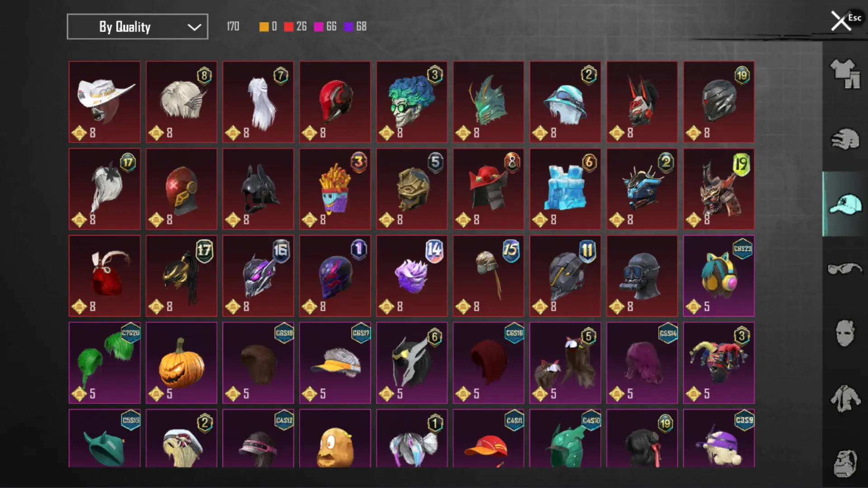Switch to the face mask category

point(845,333)
